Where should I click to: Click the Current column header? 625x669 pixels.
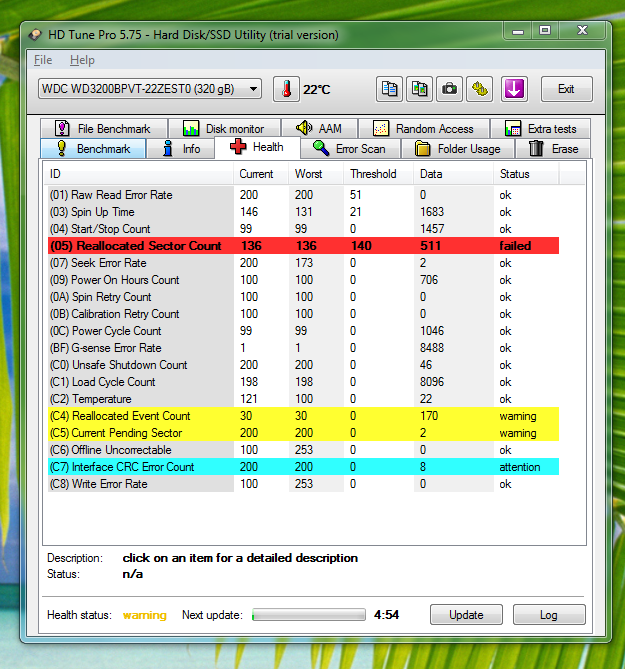(261, 174)
